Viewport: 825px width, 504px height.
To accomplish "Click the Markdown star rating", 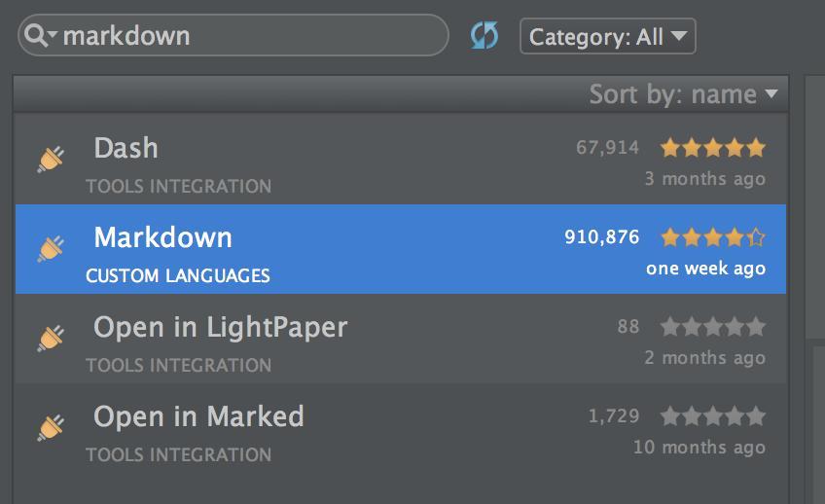I will (713, 237).
